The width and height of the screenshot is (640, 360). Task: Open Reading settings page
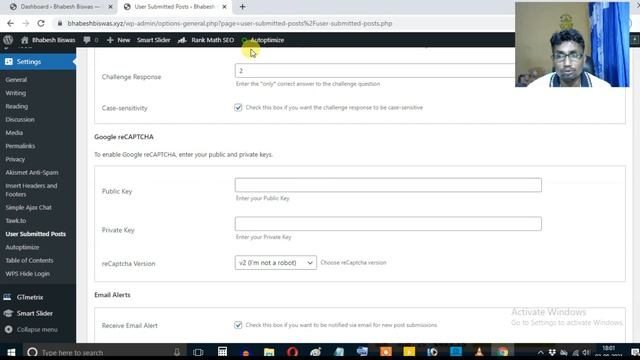17,106
